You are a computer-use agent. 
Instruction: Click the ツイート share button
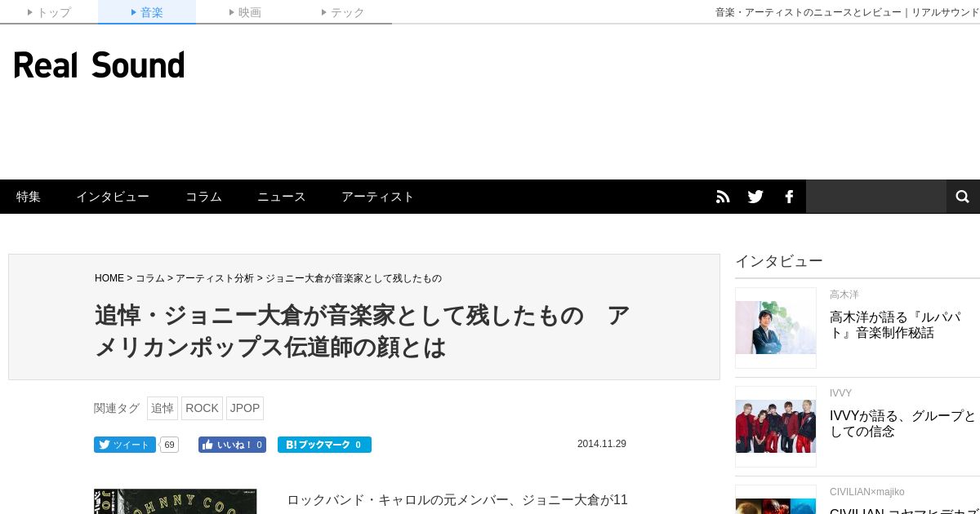click(125, 445)
